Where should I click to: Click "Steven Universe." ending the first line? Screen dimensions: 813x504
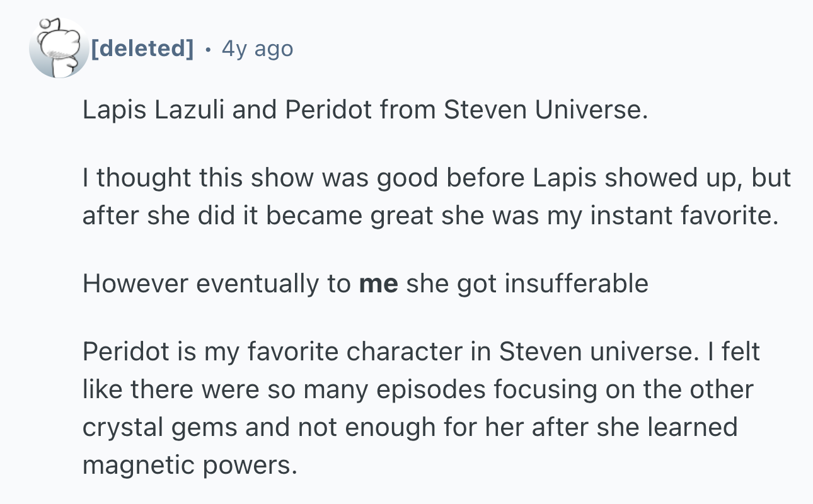(546, 110)
